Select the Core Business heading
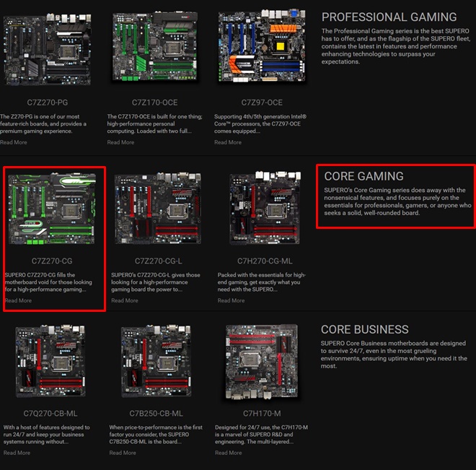 tap(365, 329)
